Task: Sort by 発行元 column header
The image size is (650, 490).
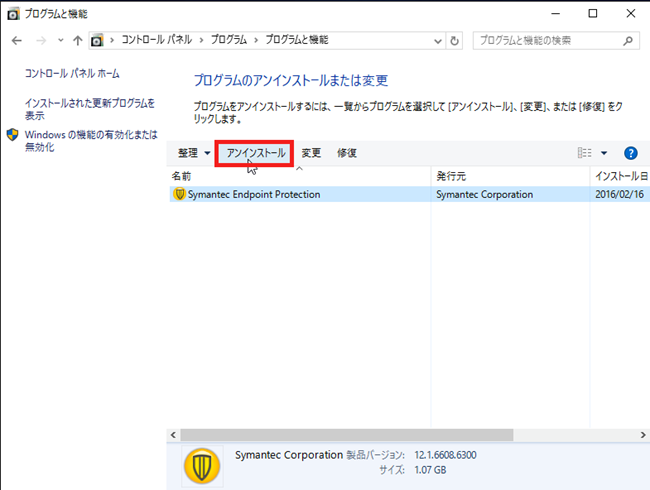Action: (x=510, y=176)
